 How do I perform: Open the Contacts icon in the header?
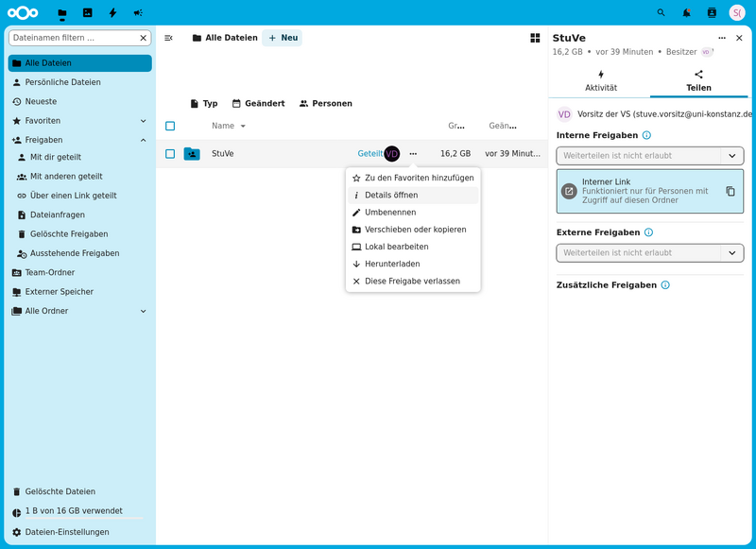pos(710,12)
